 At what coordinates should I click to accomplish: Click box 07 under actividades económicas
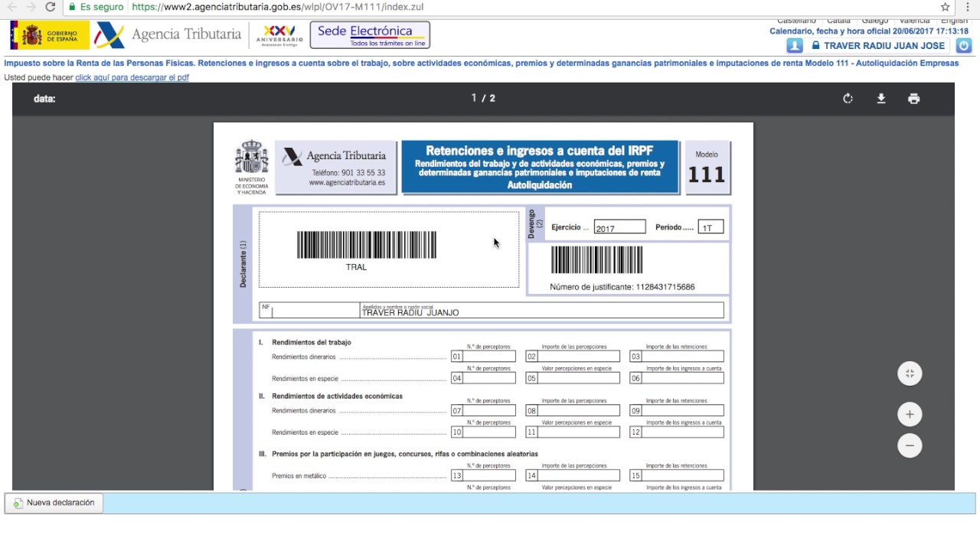tap(483, 410)
